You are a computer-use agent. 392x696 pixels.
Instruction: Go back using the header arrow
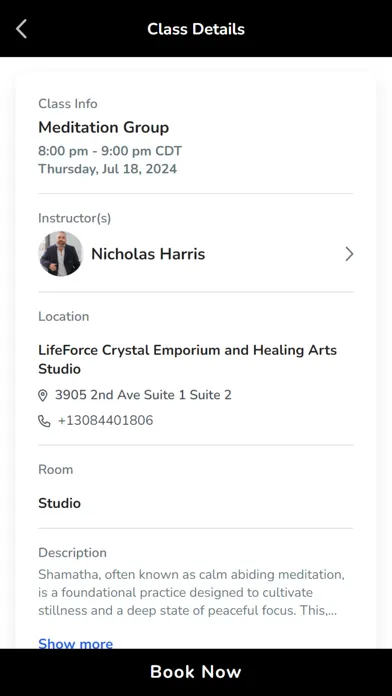pyautogui.click(x=21, y=29)
